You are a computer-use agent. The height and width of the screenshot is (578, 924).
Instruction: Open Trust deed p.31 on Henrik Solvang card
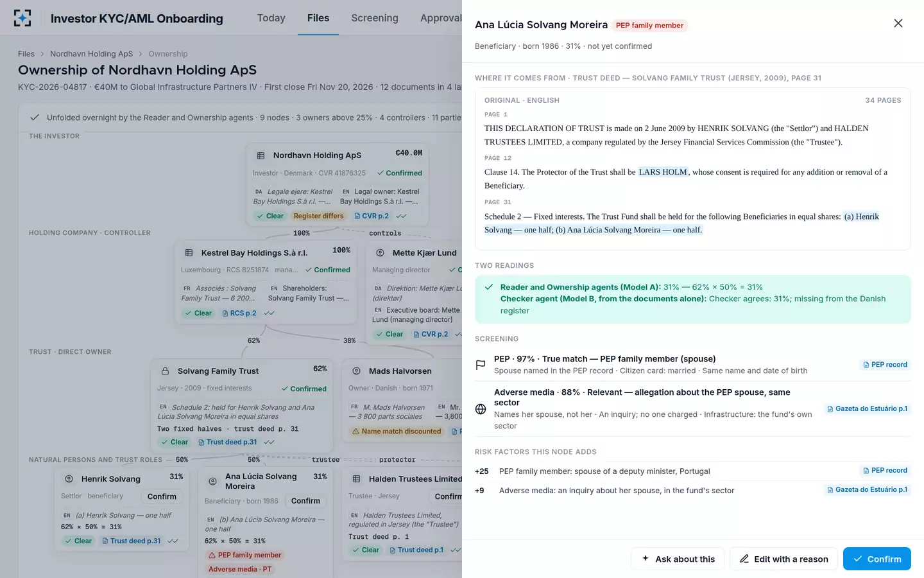131,541
